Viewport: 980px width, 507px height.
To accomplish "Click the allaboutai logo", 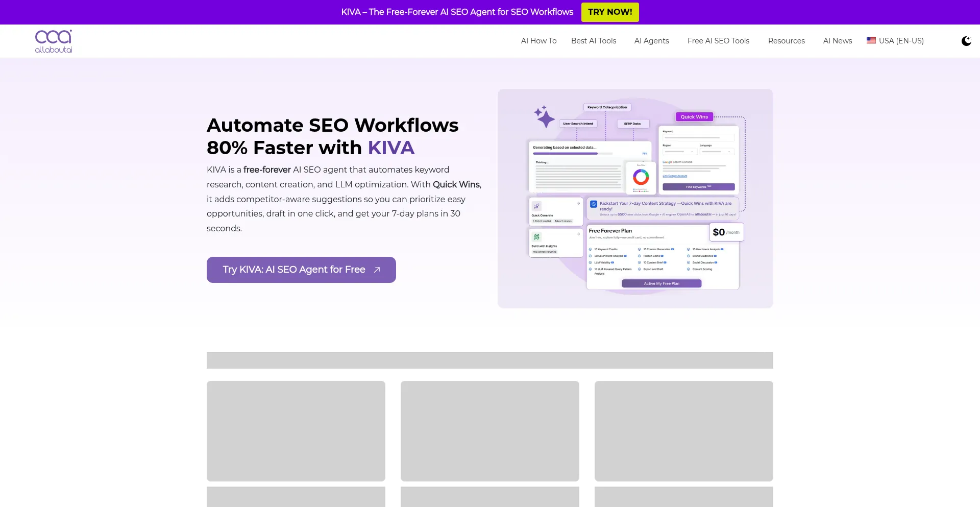I will [x=54, y=41].
